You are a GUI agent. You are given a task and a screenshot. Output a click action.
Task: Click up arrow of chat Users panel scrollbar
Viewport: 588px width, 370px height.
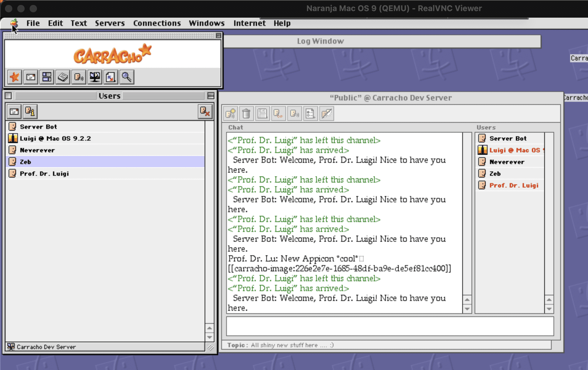click(549, 300)
